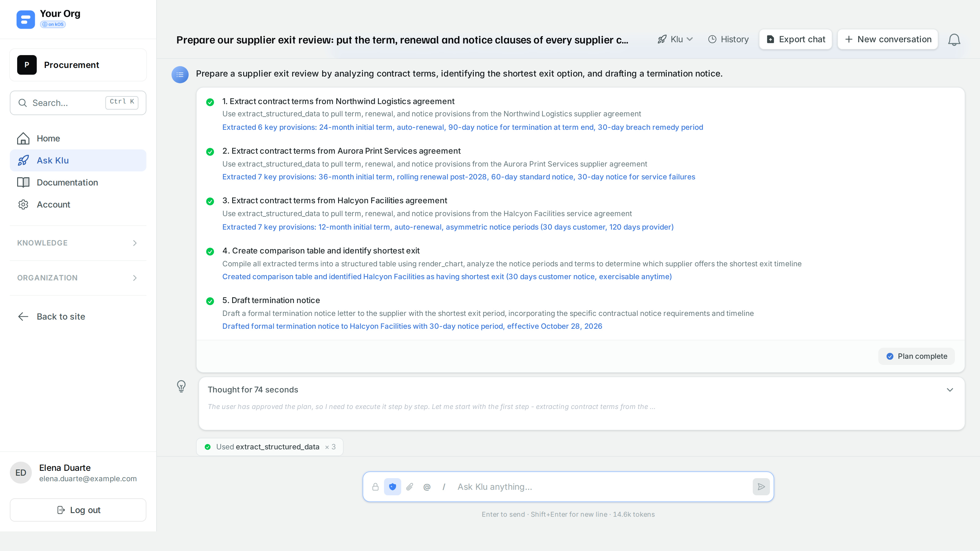This screenshot has height=551, width=980.
Task: Click the Log out button
Action: coord(77,510)
